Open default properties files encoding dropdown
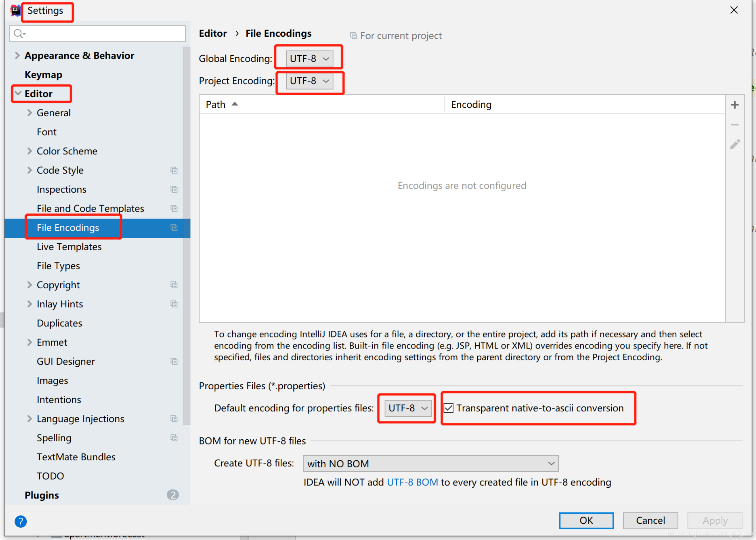Viewport: 756px width, 540px height. point(407,408)
